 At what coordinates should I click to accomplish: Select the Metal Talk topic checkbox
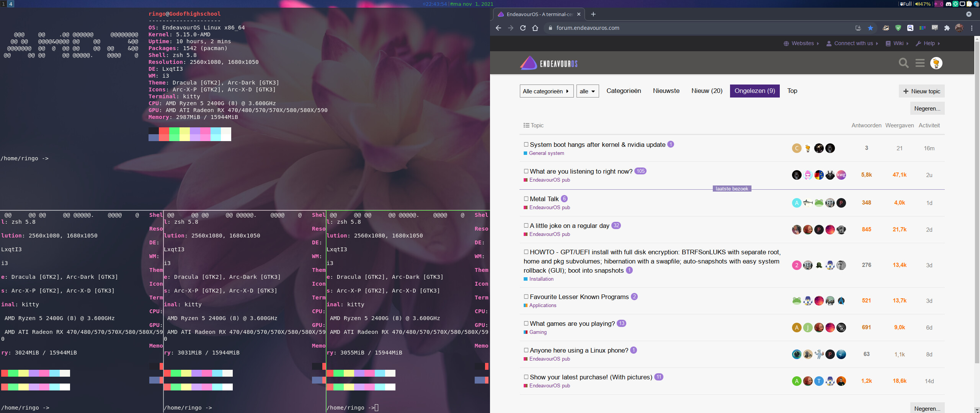526,199
